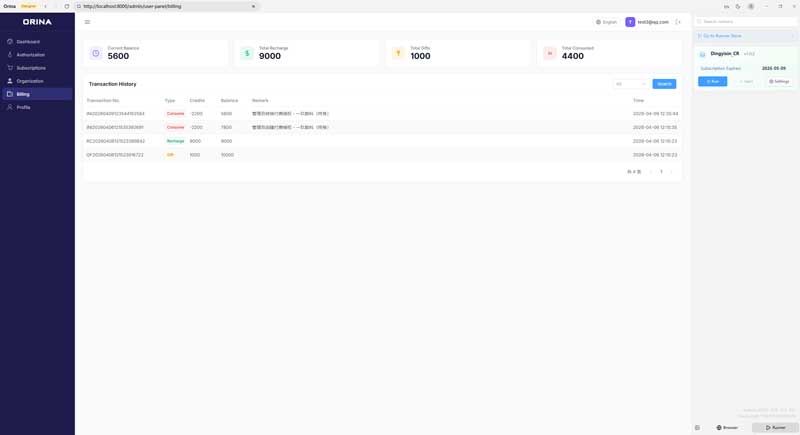
Task: Go to Authorization in the sidebar
Action: tap(30, 55)
